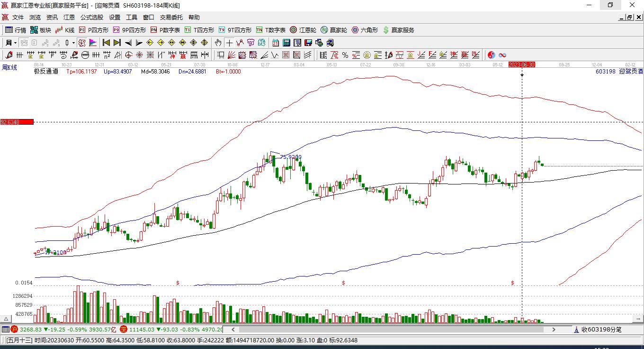The image size is (644, 349).
Task: Click the grid icon in status bar
Action: click(x=5, y=329)
